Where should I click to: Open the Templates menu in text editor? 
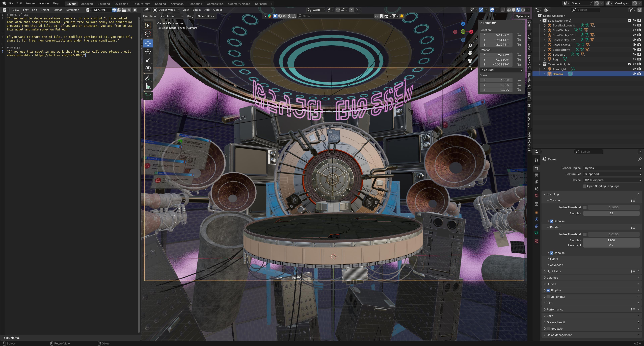pos(72,10)
